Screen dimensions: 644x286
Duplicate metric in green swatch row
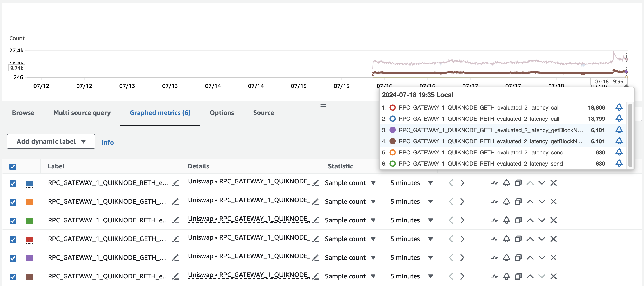click(518, 220)
